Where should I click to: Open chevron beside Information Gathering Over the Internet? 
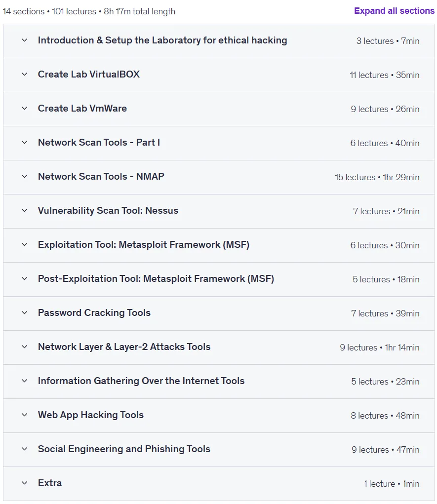[x=24, y=381]
